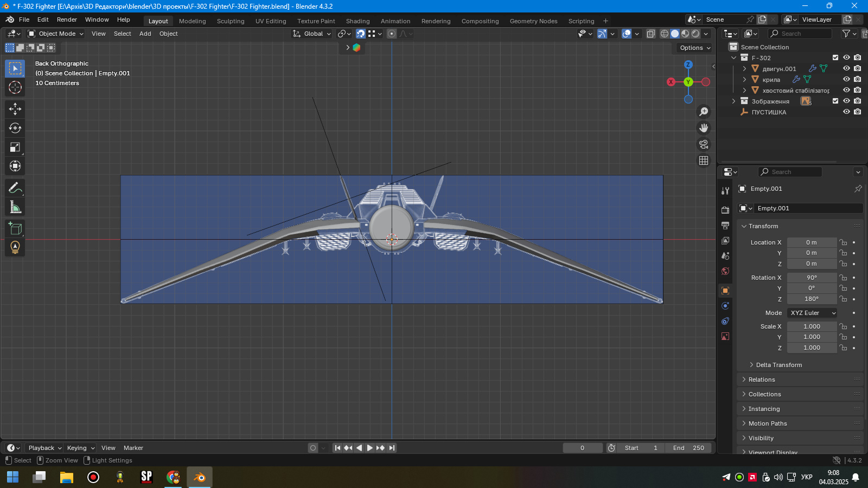Open the Render properties tab
868x488 pixels.
point(725,210)
